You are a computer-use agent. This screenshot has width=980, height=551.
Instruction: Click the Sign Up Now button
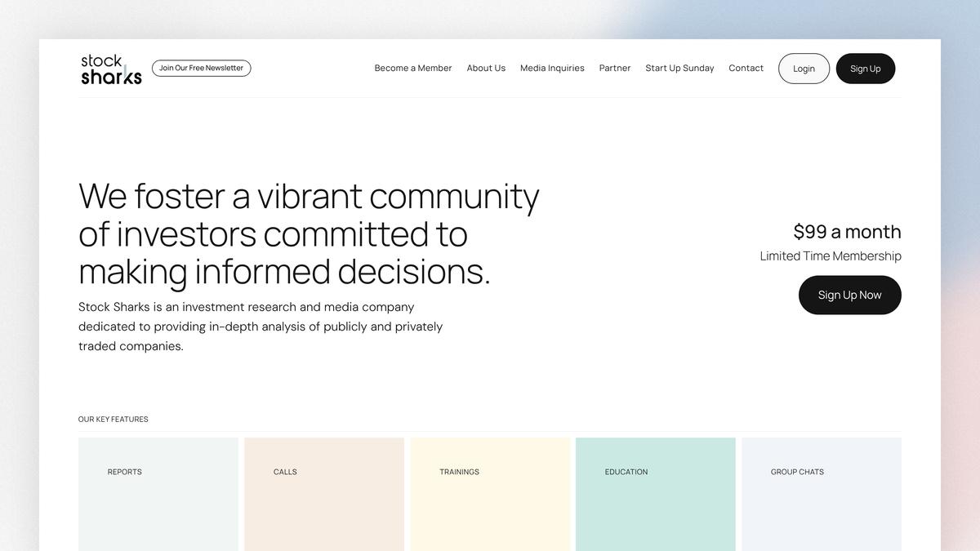click(850, 295)
